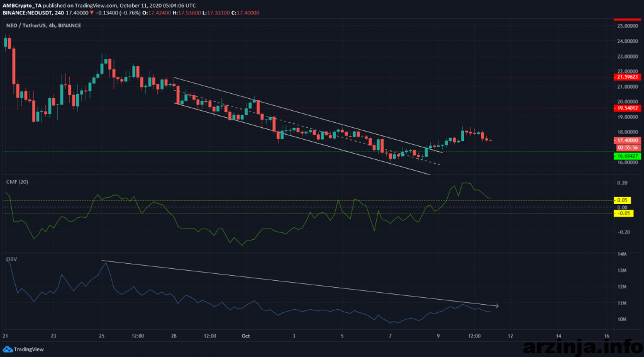
Task: Click the yellow 0.05 CMF level label
Action: tap(625, 200)
